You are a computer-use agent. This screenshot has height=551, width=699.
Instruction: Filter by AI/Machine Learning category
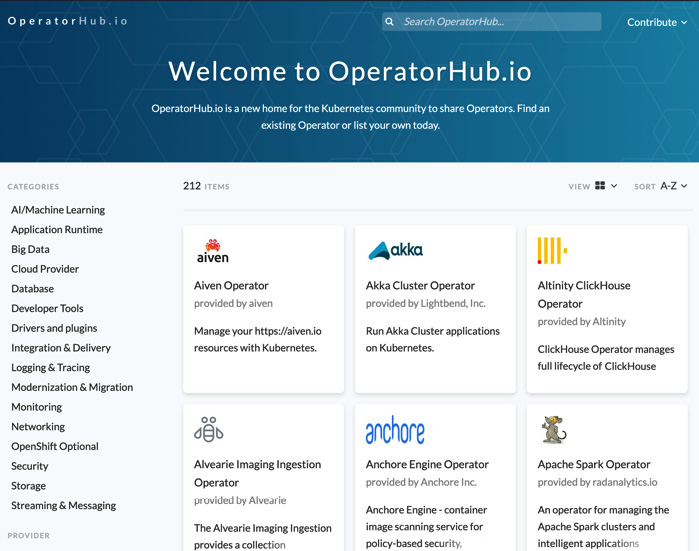tap(58, 210)
